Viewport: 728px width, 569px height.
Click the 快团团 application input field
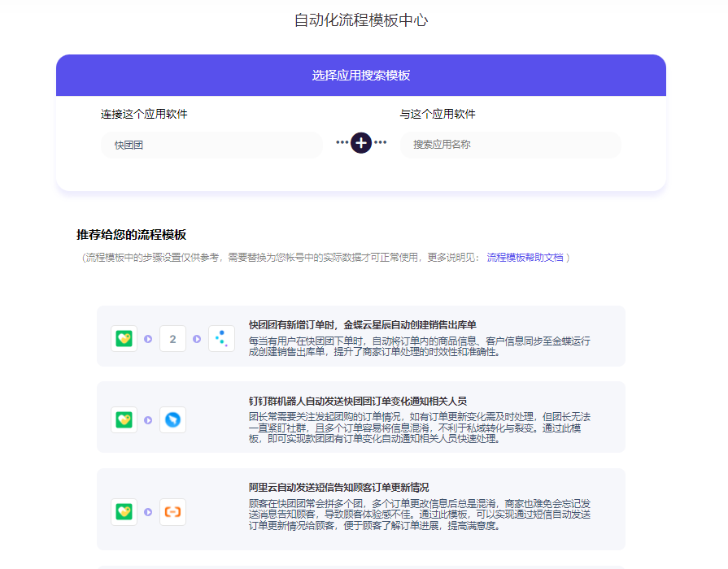click(211, 145)
